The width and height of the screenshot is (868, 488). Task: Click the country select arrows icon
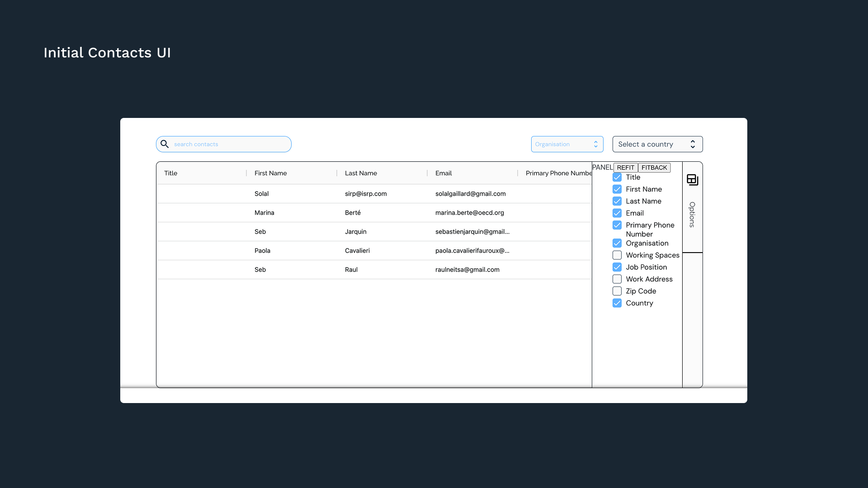coord(692,144)
